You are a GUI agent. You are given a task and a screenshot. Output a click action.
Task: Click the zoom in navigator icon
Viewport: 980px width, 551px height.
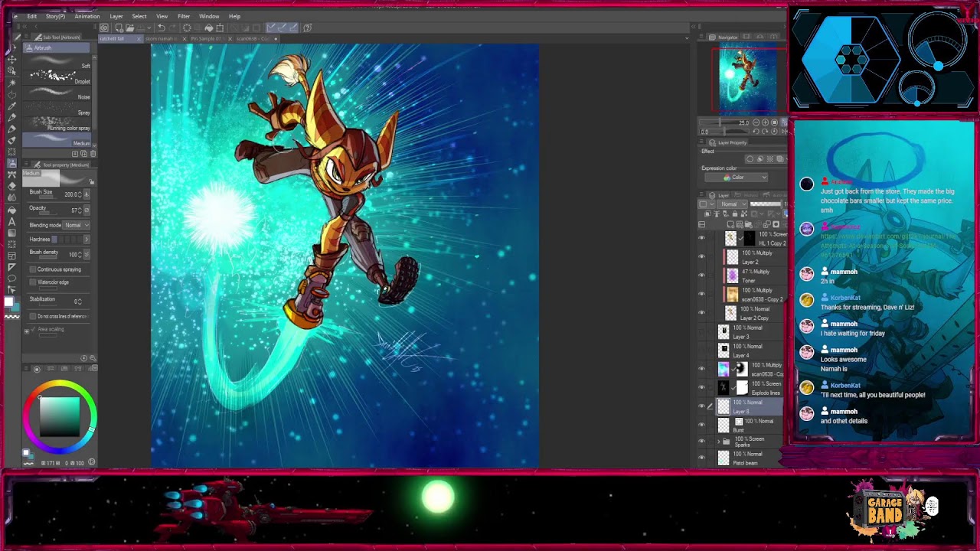point(766,122)
